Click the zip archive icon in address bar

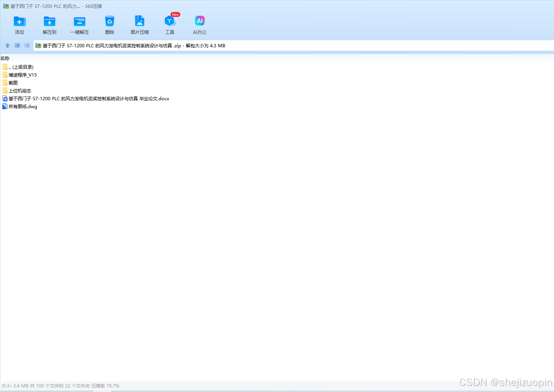(38, 46)
